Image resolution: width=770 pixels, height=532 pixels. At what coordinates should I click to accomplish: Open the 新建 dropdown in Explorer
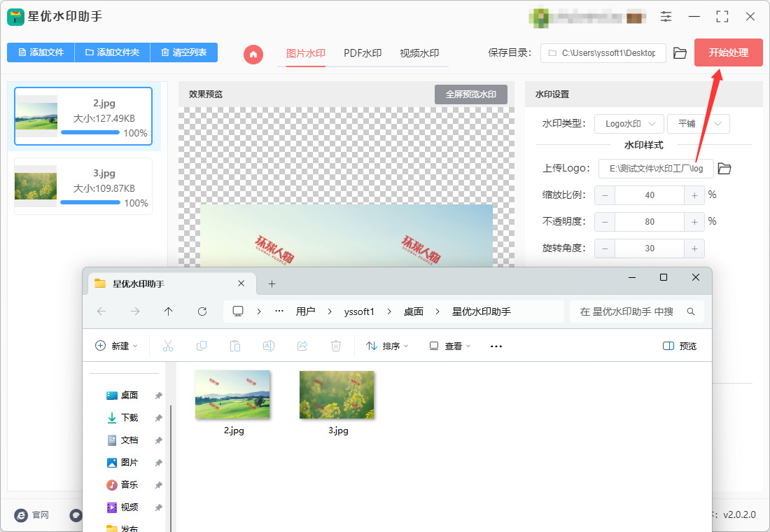point(116,346)
